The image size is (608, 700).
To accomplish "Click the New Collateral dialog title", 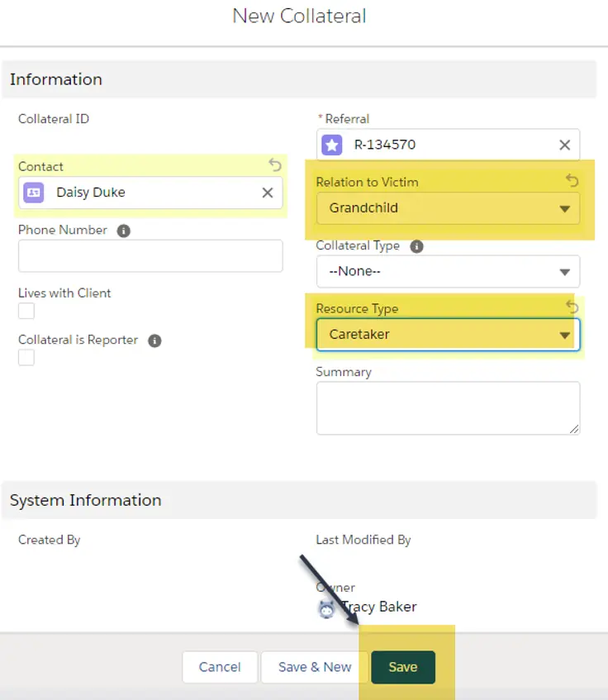I will click(x=299, y=16).
